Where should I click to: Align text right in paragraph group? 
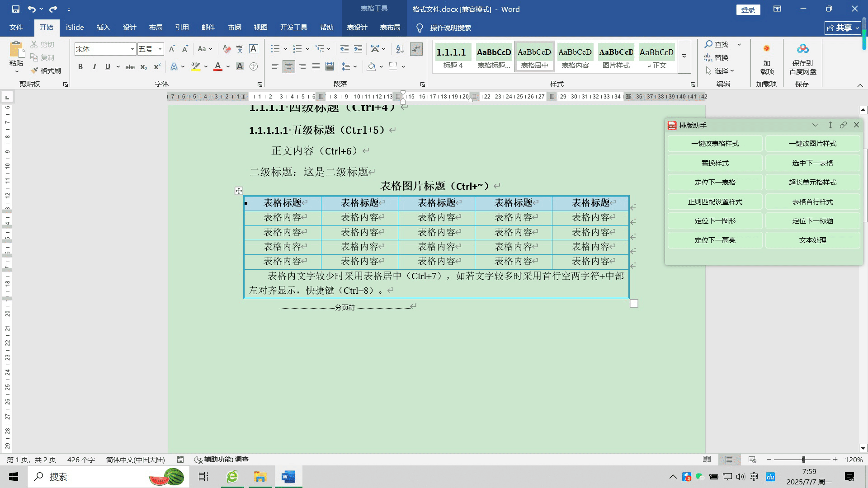point(302,67)
